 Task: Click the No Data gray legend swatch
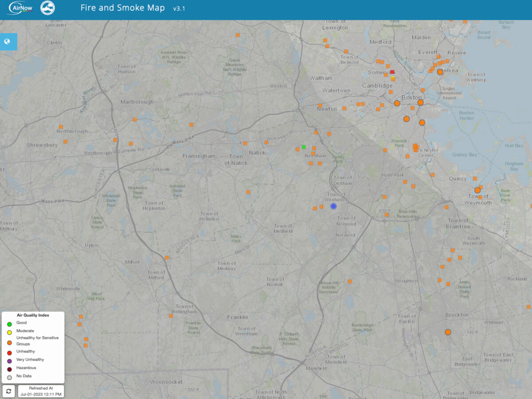9,377
